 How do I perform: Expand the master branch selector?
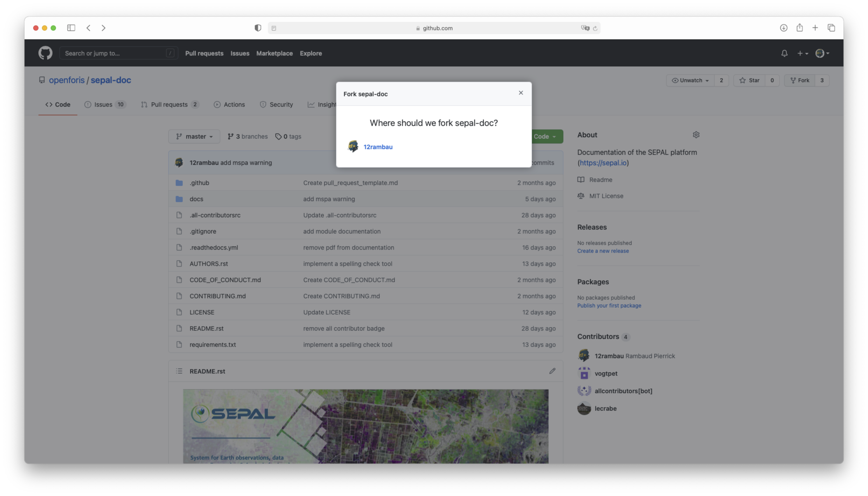pos(194,137)
